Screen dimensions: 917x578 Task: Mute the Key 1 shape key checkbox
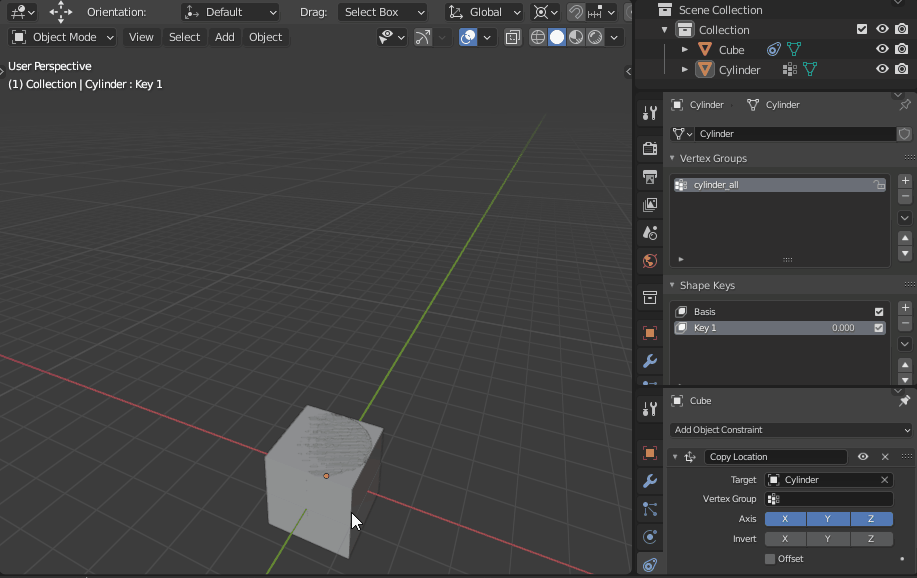click(x=878, y=327)
